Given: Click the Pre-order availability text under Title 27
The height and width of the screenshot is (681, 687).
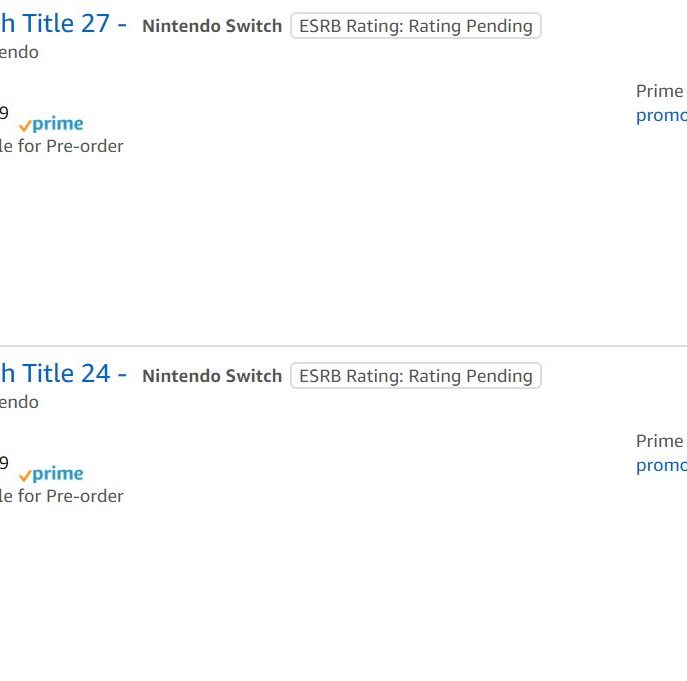Looking at the screenshot, I should [x=62, y=146].
